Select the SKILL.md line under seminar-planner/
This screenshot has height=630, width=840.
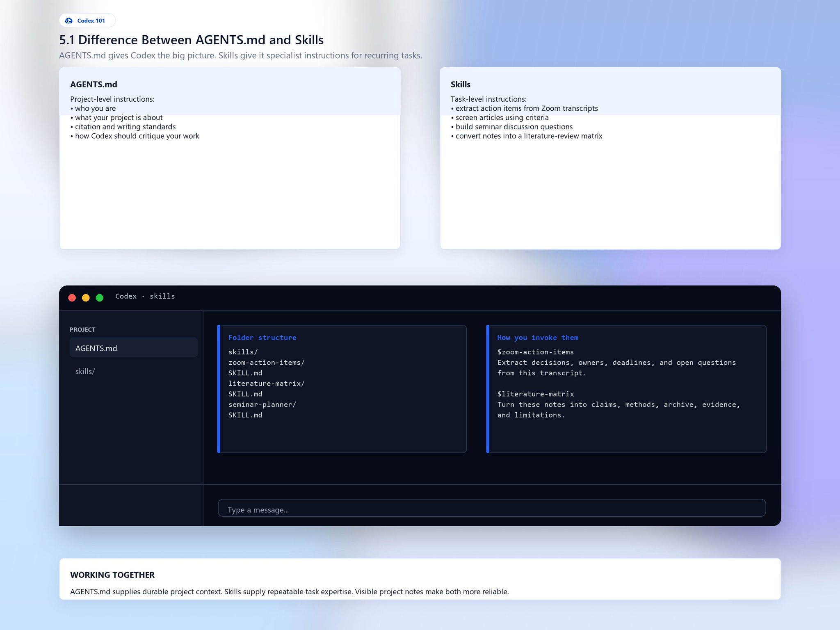pos(245,415)
